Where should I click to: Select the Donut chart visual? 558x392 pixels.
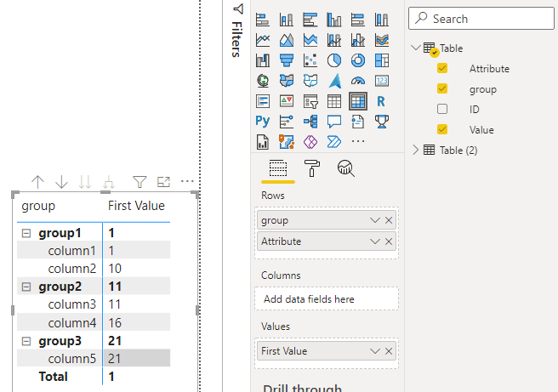[x=357, y=60]
